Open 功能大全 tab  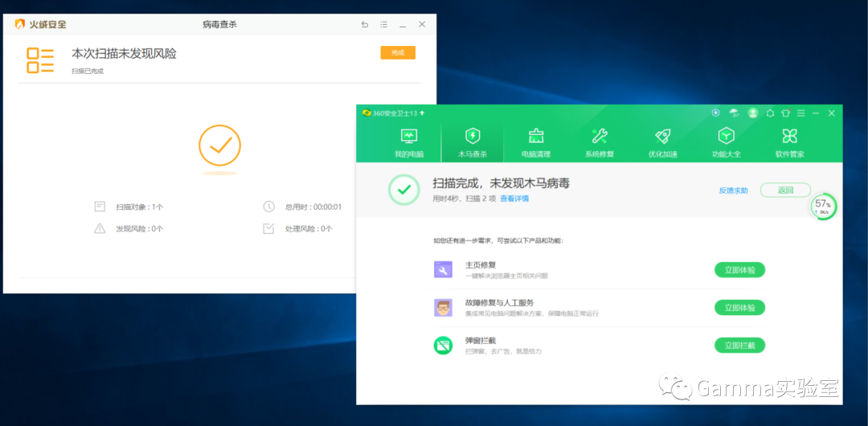tap(727, 143)
